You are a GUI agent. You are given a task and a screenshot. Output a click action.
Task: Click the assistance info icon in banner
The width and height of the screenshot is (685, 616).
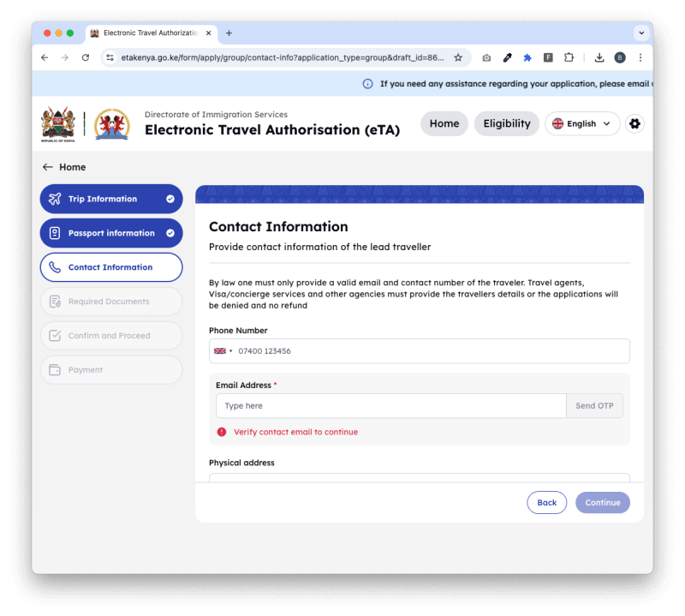click(x=368, y=84)
